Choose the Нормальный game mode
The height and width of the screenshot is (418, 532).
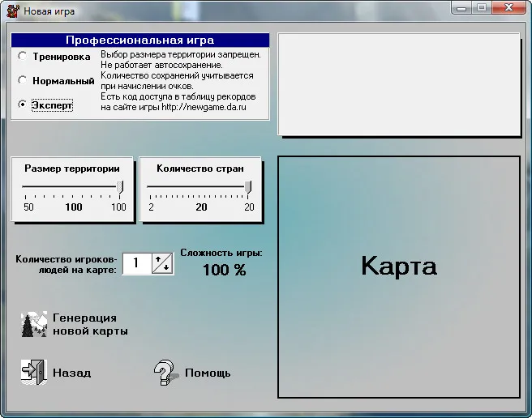tap(23, 80)
